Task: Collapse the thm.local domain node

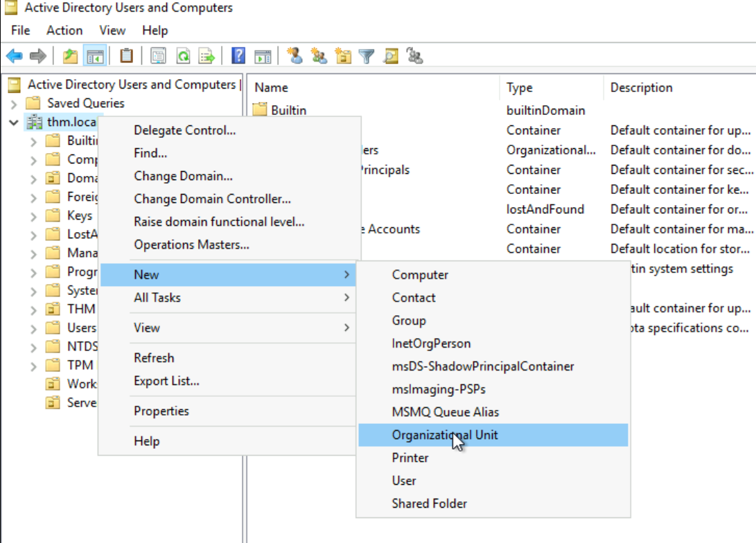Action: pyautogui.click(x=14, y=123)
